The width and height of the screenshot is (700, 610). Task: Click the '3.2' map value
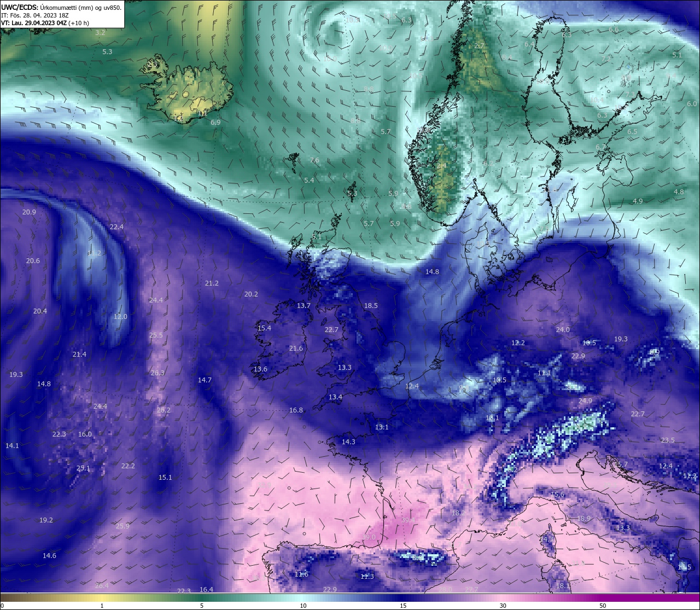[100, 33]
